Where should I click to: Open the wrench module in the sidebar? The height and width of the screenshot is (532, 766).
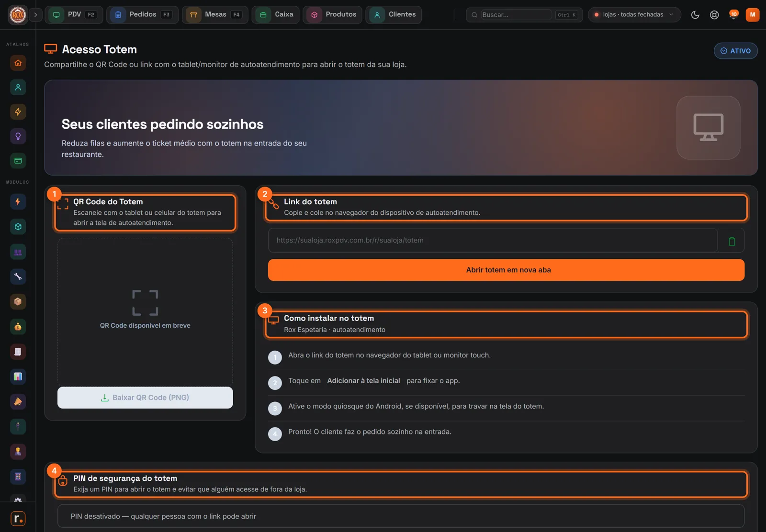[x=18, y=276]
